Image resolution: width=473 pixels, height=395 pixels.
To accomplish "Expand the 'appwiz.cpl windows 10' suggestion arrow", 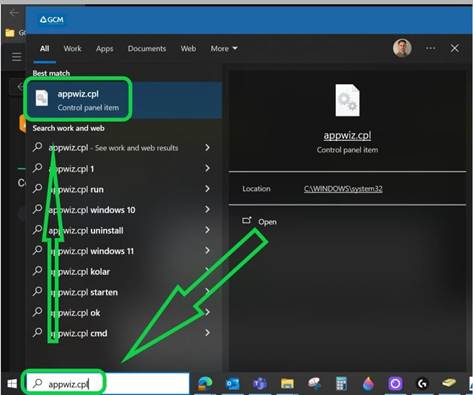I will coord(207,210).
